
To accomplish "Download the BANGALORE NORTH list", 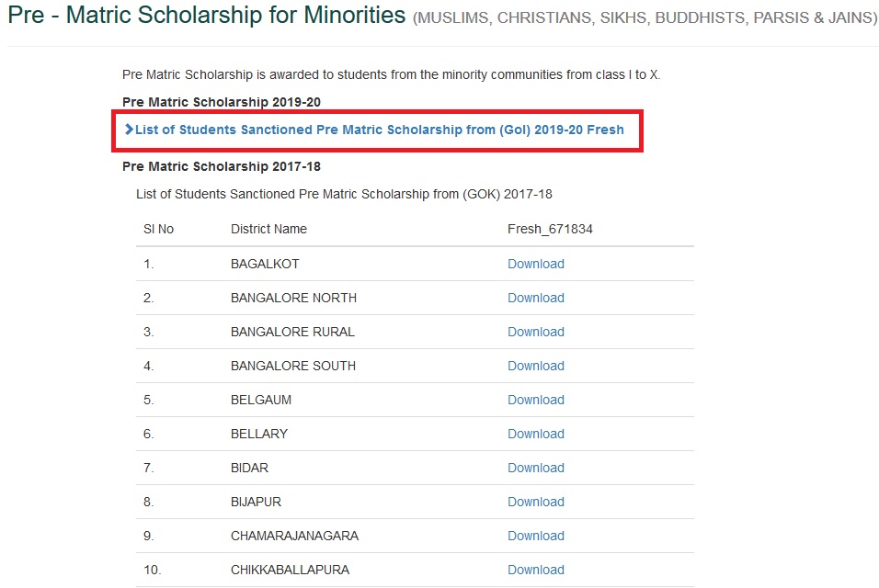I will click(536, 298).
